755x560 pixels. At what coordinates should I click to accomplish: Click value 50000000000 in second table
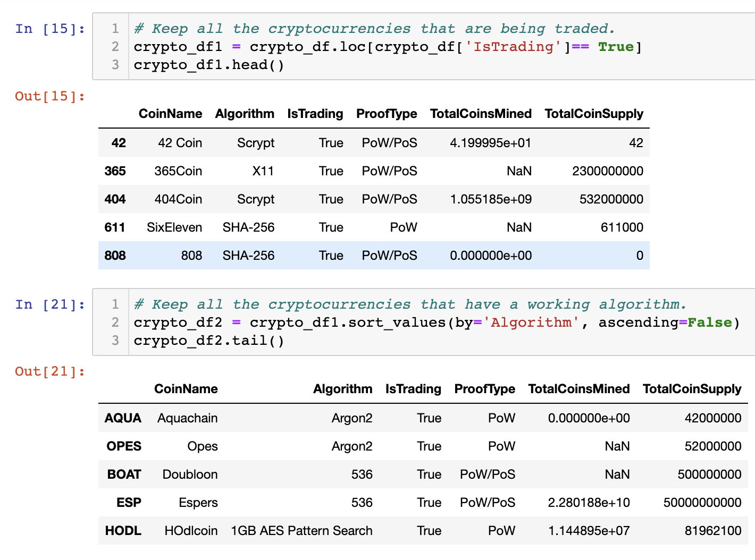tap(702, 503)
